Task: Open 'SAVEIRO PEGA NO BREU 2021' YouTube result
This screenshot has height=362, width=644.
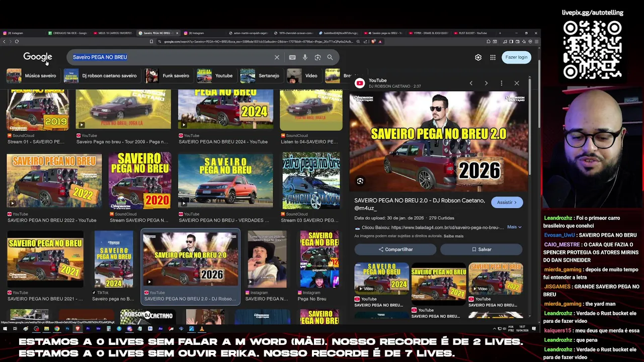Action: coord(45,259)
